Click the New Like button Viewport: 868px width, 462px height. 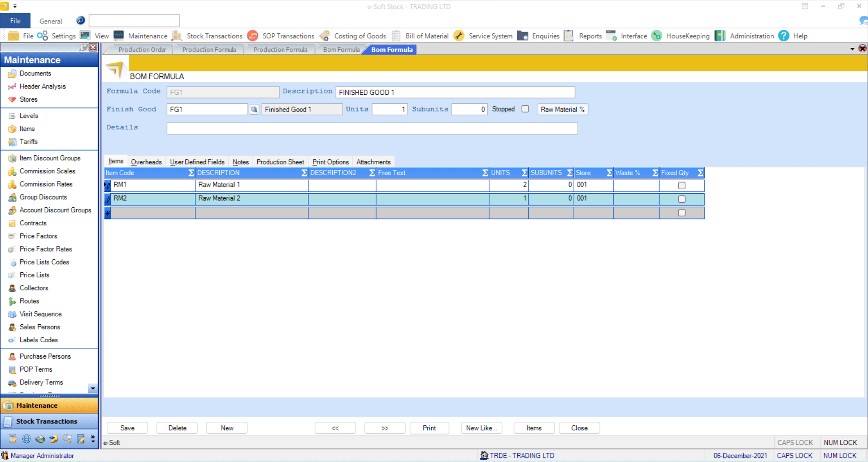point(481,428)
